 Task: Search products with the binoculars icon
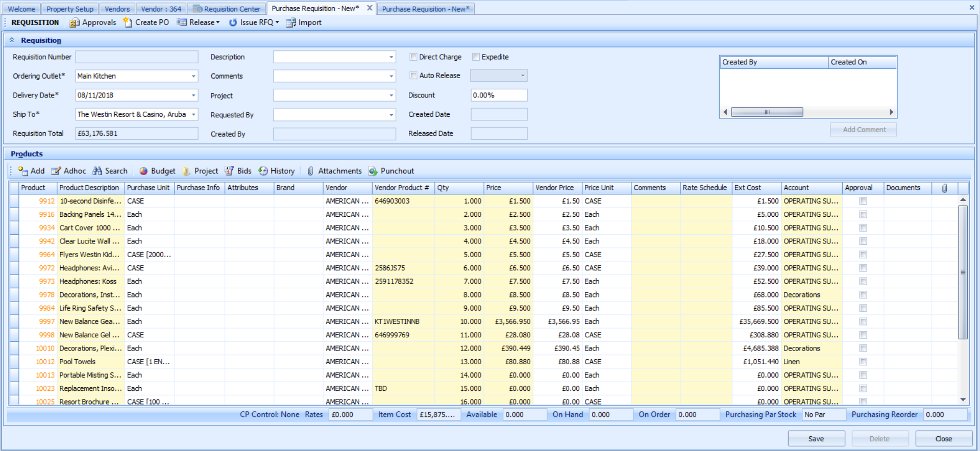pyautogui.click(x=97, y=171)
